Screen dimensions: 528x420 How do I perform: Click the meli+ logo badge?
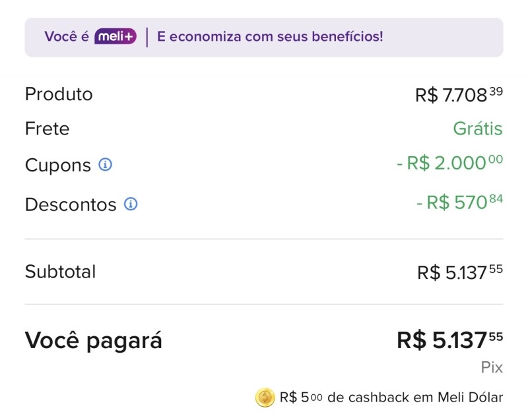click(x=115, y=37)
